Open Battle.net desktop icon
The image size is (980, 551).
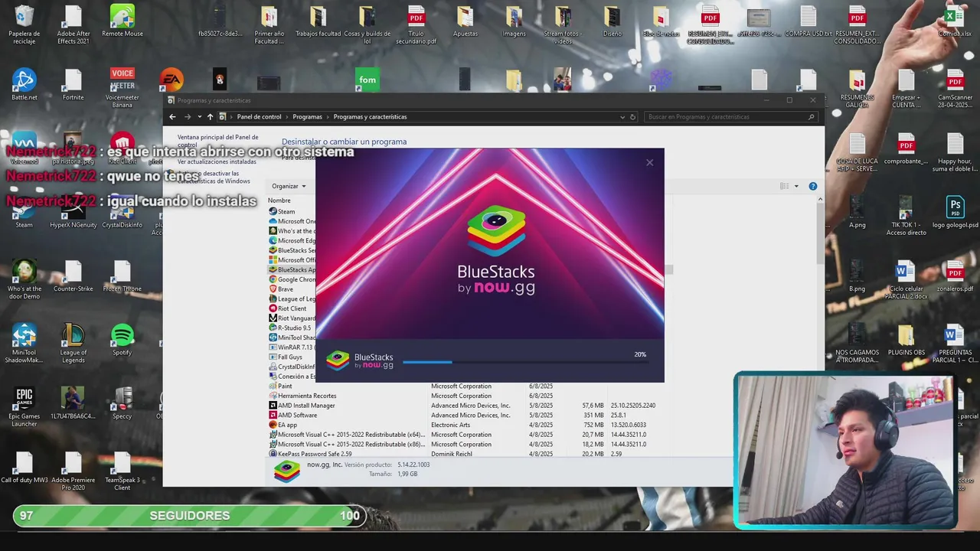tap(24, 85)
